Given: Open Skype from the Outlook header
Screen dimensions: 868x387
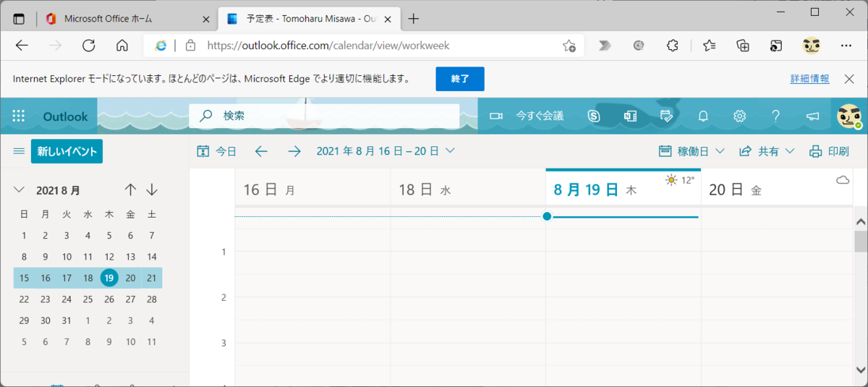Looking at the screenshot, I should [594, 116].
